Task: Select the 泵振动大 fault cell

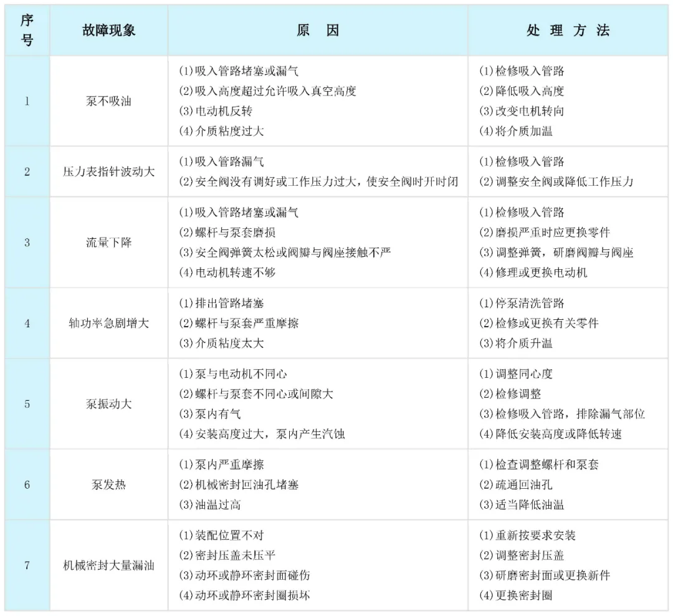Action: (108, 404)
